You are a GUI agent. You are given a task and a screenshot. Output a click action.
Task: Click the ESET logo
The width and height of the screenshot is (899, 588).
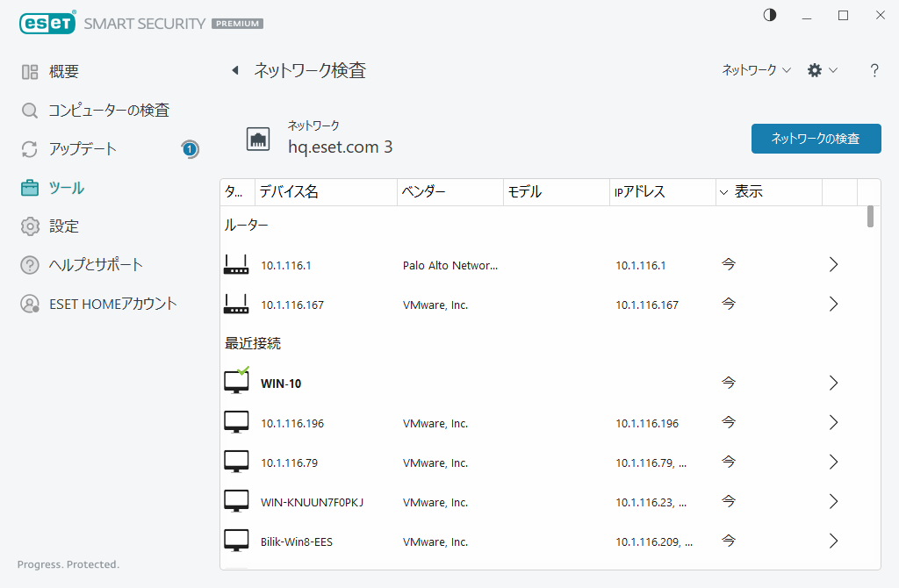tap(47, 23)
